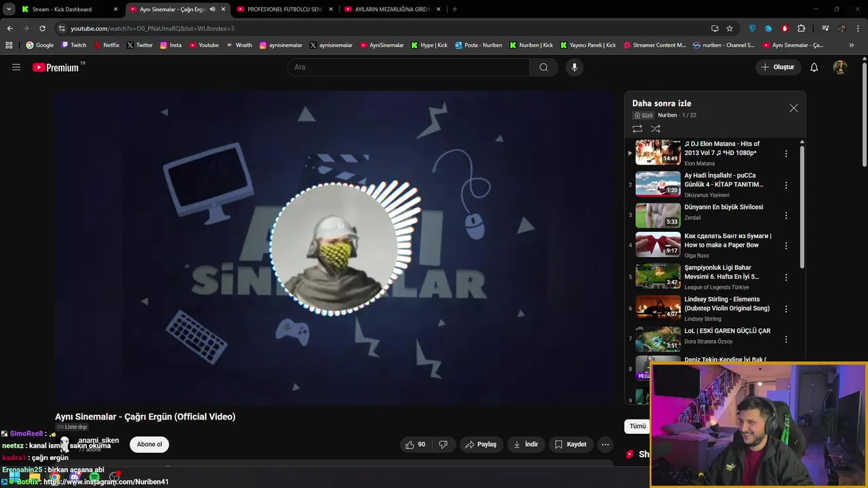Reload the current page
Image resolution: width=868 pixels, height=488 pixels.
click(x=42, y=28)
